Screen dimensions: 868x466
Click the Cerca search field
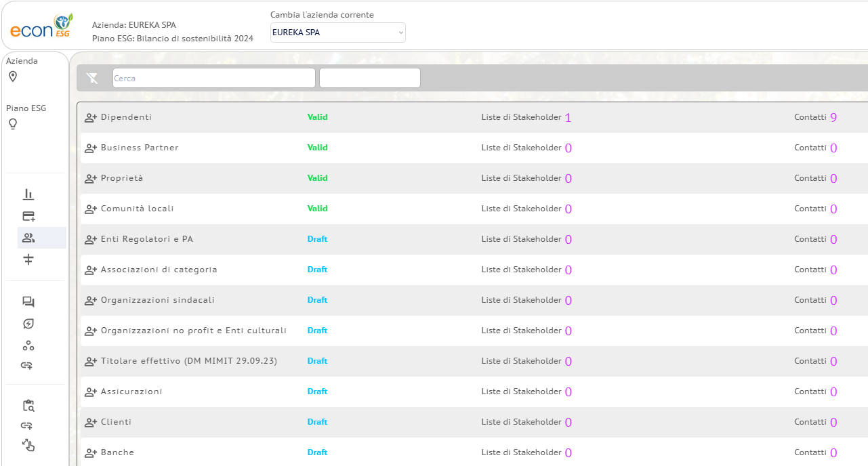coord(213,78)
